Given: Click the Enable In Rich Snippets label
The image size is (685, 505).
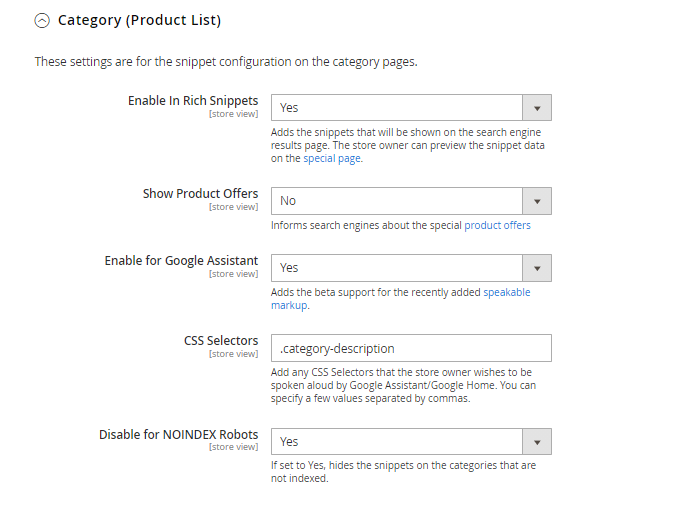Looking at the screenshot, I should pos(193,101).
